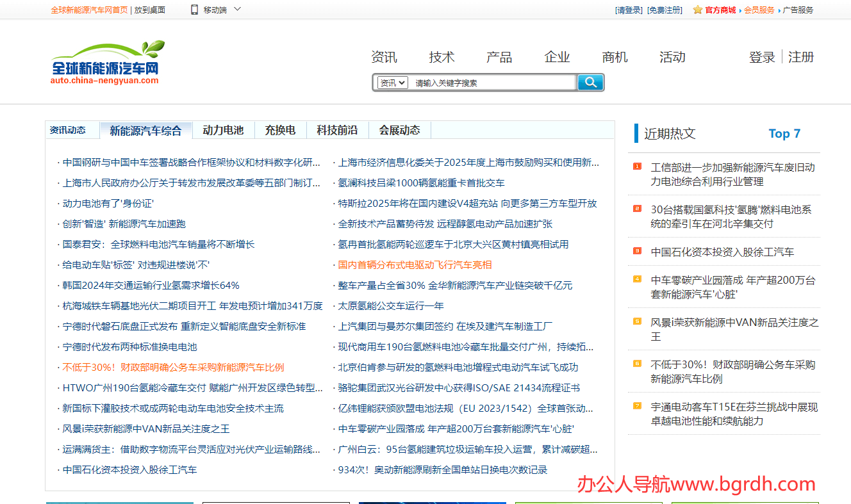
Task: Open the 资讯 search category dropdown
Action: (392, 83)
